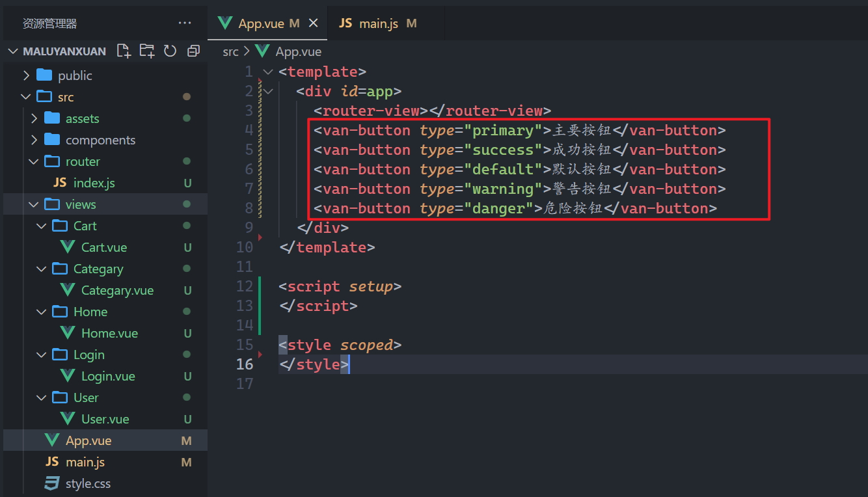Fold the template block at line 1
The height and width of the screenshot is (497, 868).
268,72
